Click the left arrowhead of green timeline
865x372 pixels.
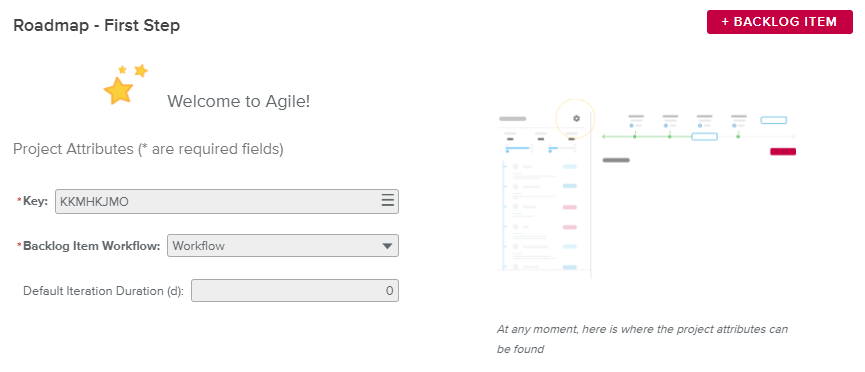click(604, 136)
